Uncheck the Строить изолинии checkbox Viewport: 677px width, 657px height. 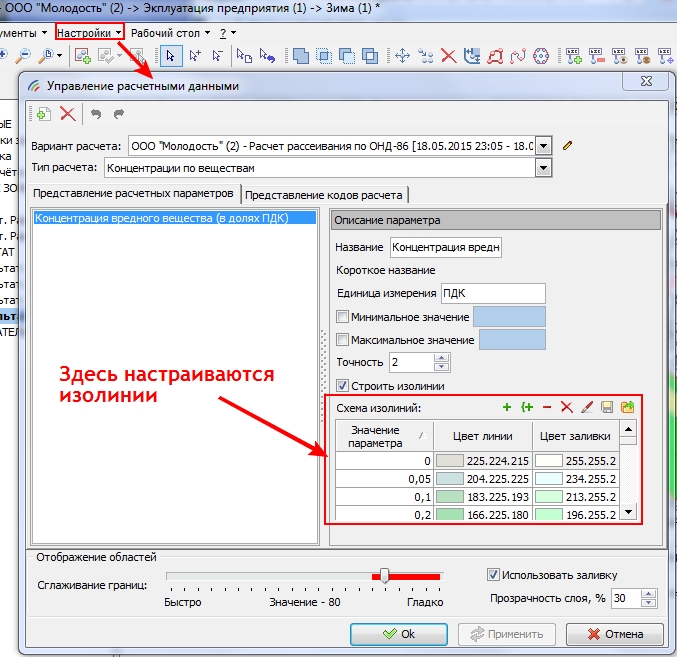point(343,385)
